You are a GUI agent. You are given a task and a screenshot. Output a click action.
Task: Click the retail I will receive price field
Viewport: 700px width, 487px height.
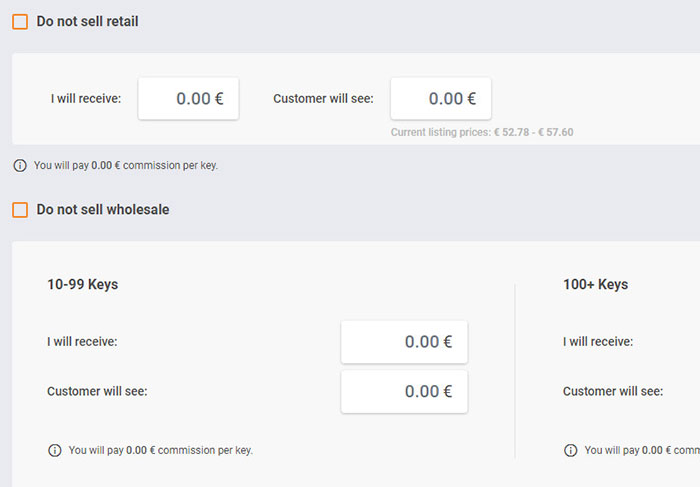point(188,99)
